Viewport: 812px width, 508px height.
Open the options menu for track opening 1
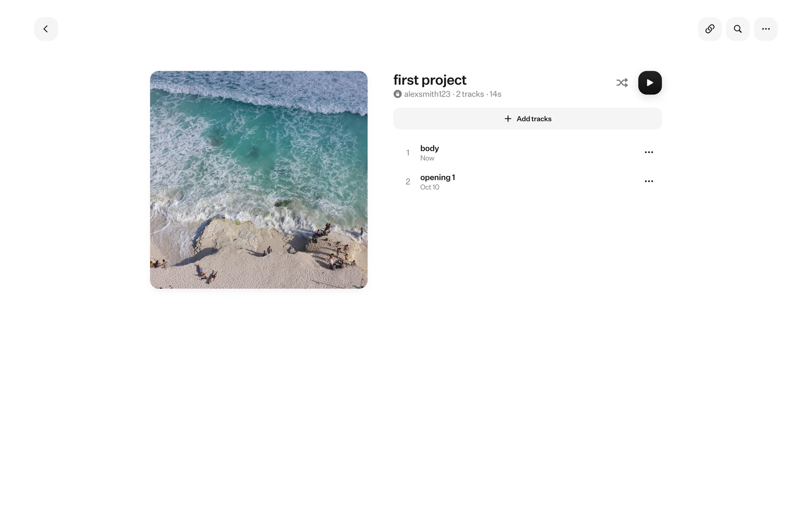point(649,181)
